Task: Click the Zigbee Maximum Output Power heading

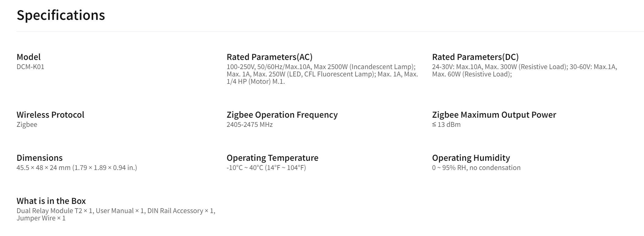Action: (x=494, y=115)
